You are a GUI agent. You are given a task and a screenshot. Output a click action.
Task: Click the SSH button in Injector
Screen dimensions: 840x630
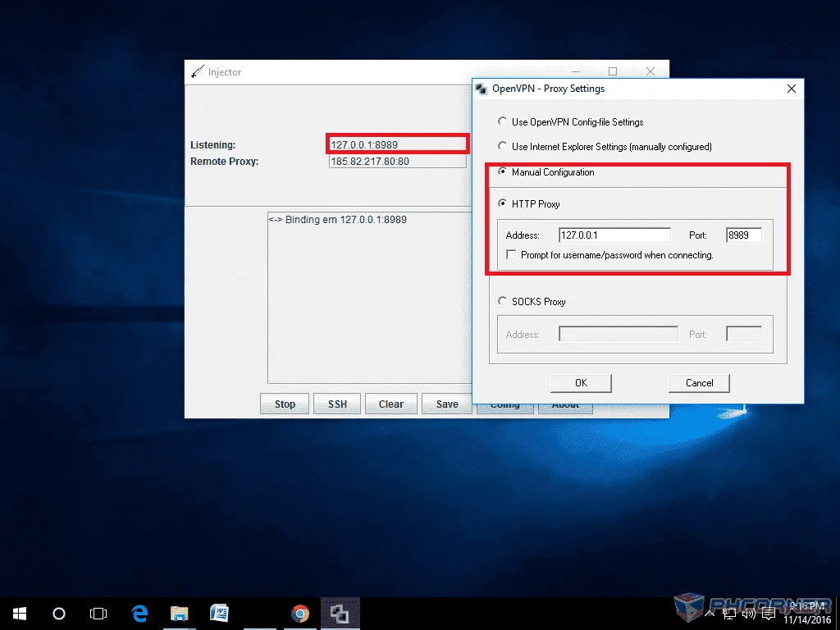tap(337, 404)
